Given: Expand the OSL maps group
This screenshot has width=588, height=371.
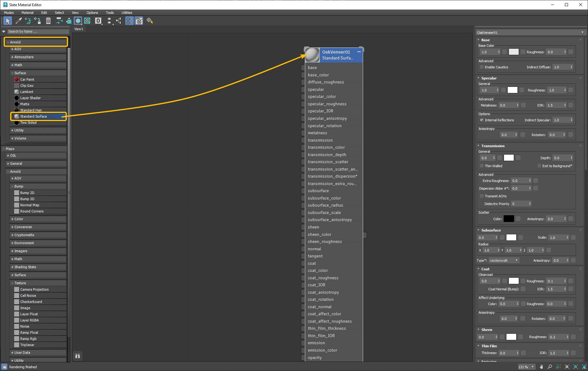Looking at the screenshot, I should (8, 155).
